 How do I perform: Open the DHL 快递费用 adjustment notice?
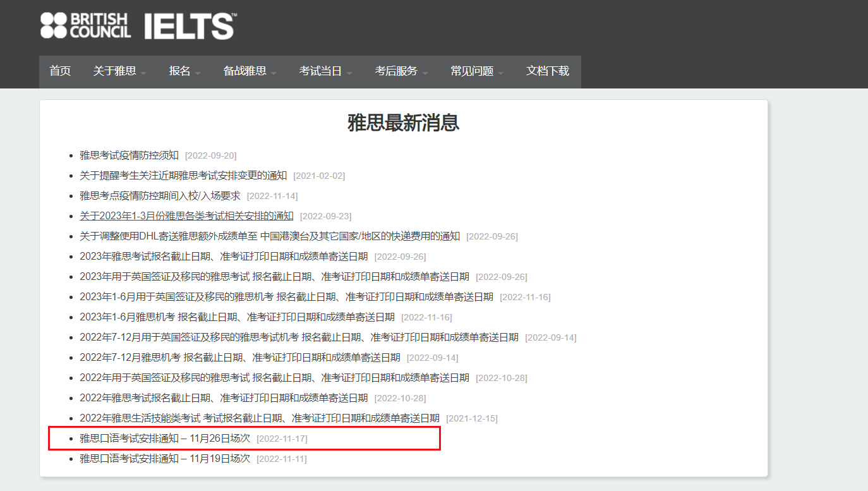click(270, 236)
